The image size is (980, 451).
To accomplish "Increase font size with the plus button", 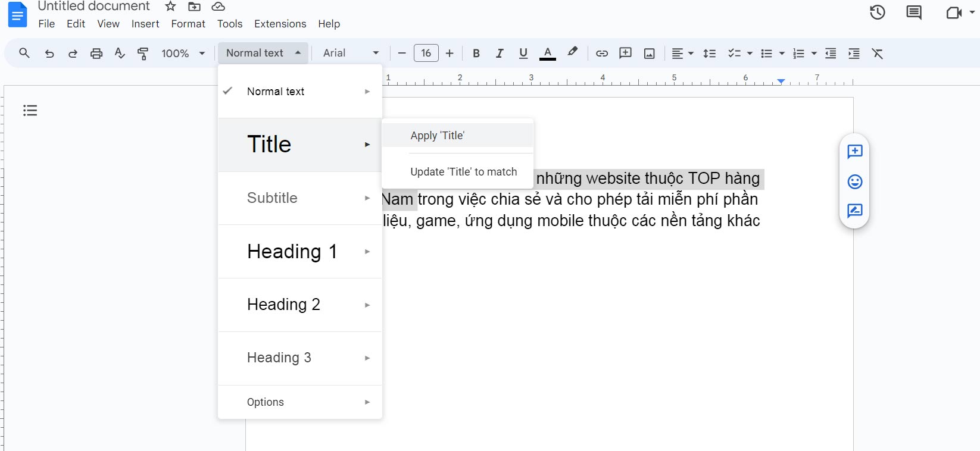I will pyautogui.click(x=450, y=54).
